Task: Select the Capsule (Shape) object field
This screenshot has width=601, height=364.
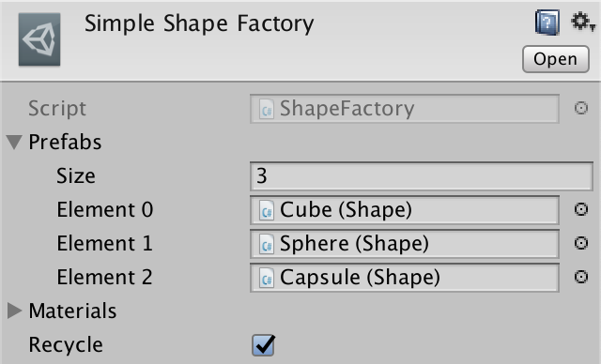Action: pos(405,277)
